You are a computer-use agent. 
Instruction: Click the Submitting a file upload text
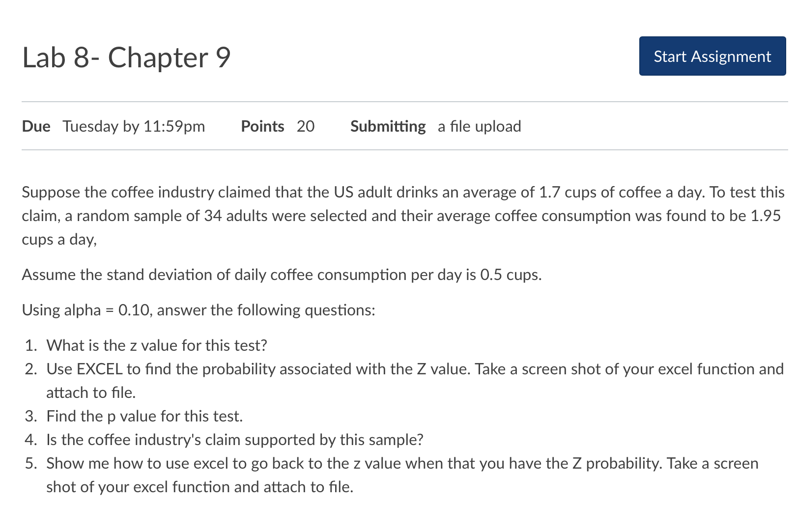(x=435, y=126)
